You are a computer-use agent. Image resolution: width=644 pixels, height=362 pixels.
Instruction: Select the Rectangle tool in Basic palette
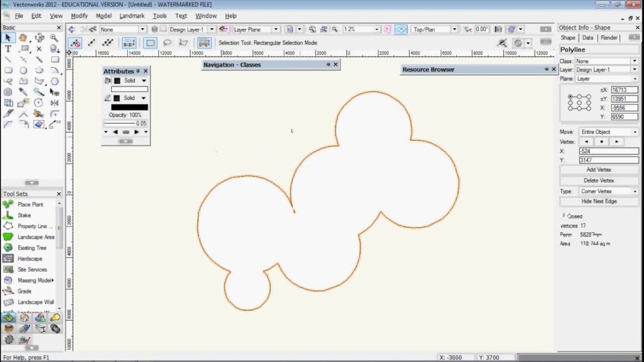[54, 59]
